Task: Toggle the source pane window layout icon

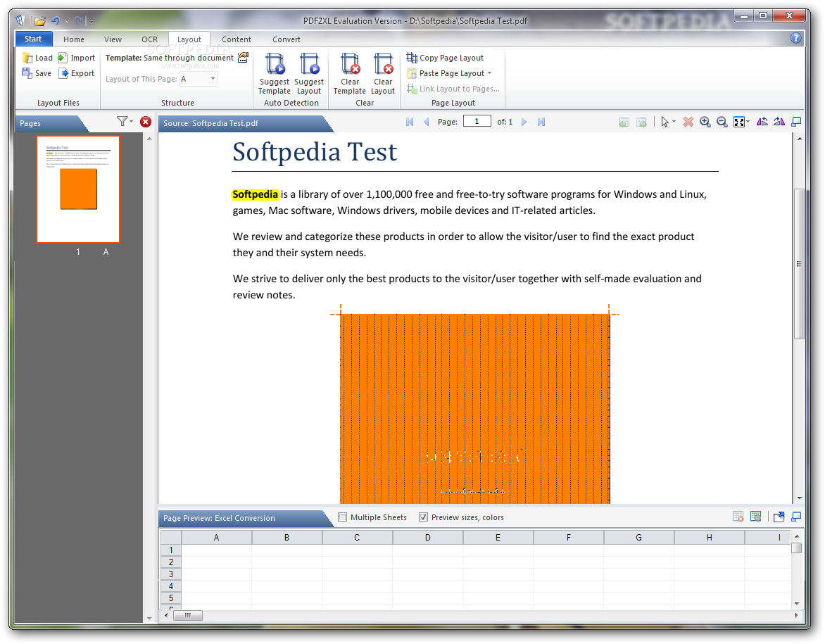Action: [796, 122]
